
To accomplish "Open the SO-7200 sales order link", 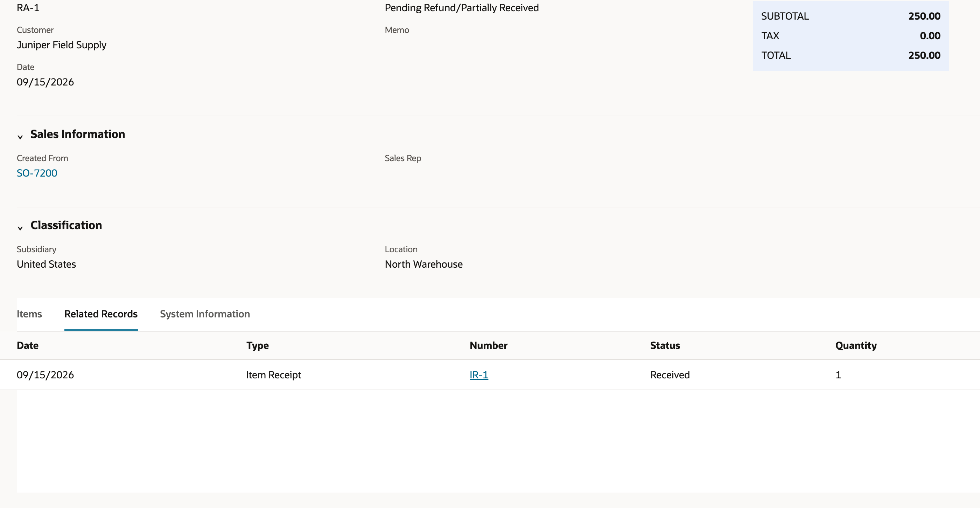I will click(37, 173).
